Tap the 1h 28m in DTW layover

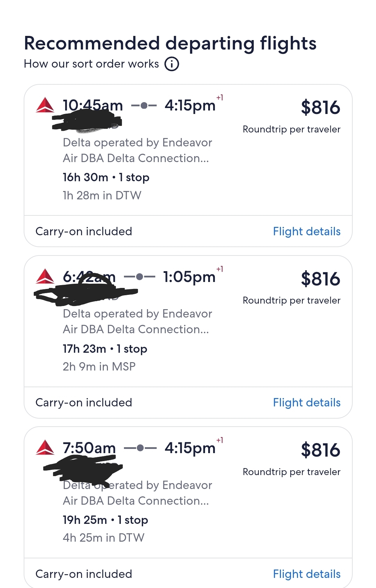pos(102,195)
